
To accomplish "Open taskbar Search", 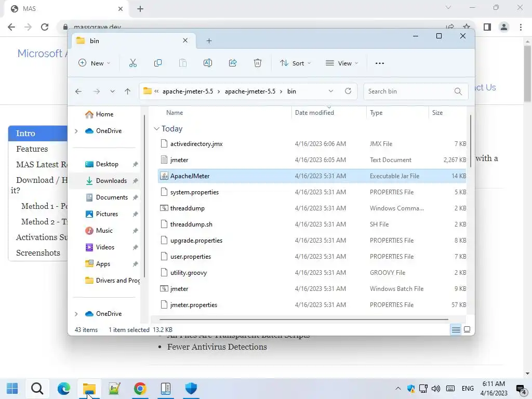I will pos(37,389).
